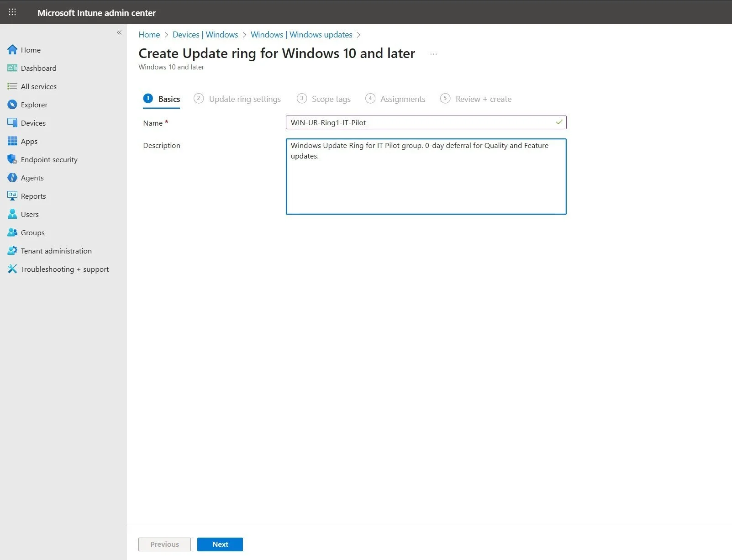The image size is (732, 560).
Task: Click the Groups people icon
Action: 12,232
